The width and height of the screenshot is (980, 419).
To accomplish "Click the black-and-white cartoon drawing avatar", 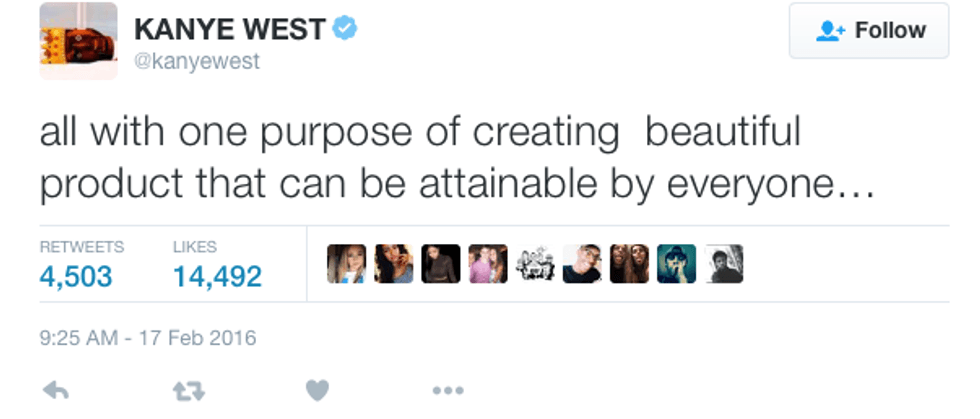I will pos(535,264).
